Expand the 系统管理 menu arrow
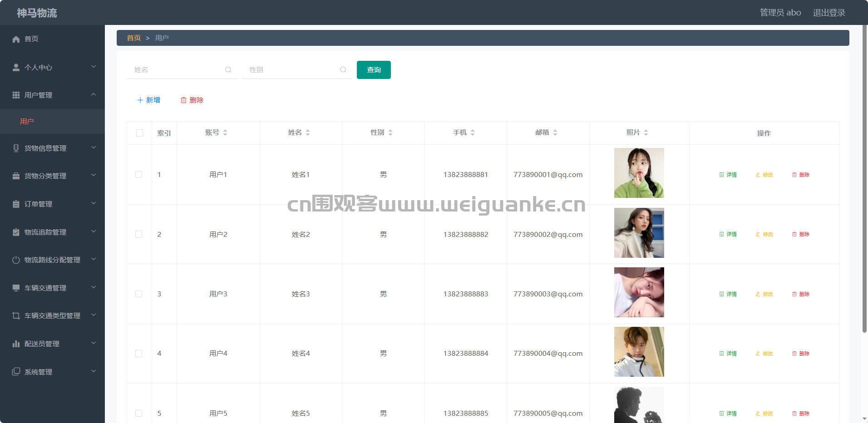 (x=94, y=371)
